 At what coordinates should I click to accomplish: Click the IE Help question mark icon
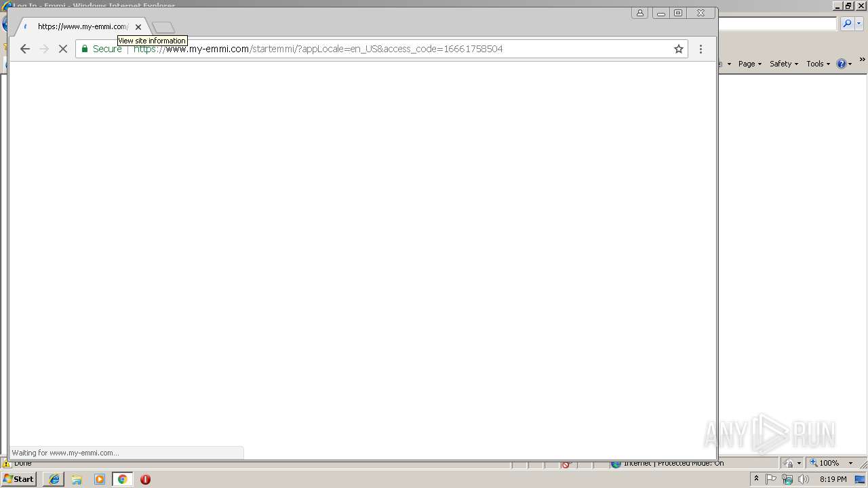[x=841, y=64]
